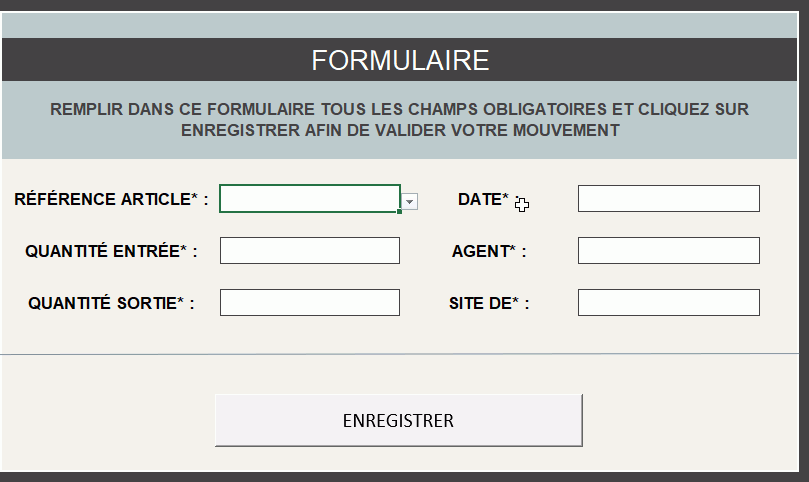Viewport: 809px width, 482px height.
Task: Open the Référence Article dropdown arrow
Action: click(x=410, y=202)
